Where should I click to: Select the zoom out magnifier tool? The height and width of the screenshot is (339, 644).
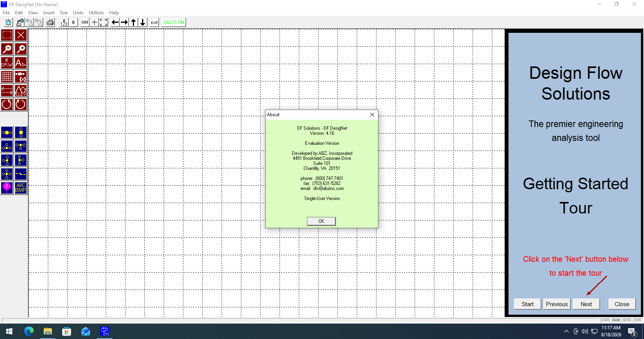pos(7,49)
